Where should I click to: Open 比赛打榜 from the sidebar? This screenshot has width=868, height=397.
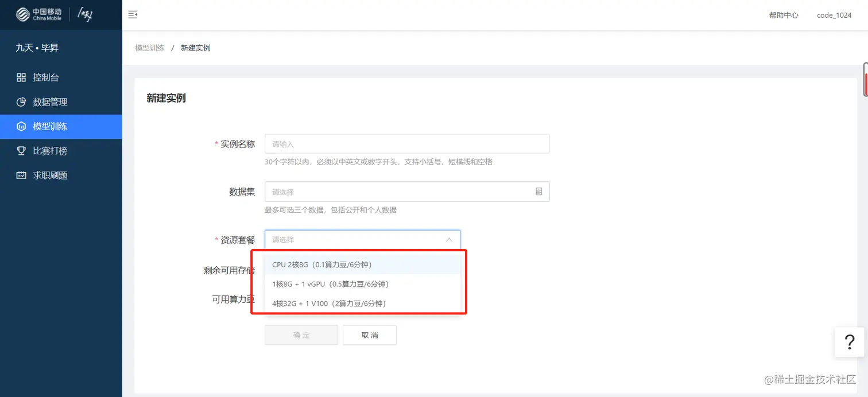coord(51,150)
